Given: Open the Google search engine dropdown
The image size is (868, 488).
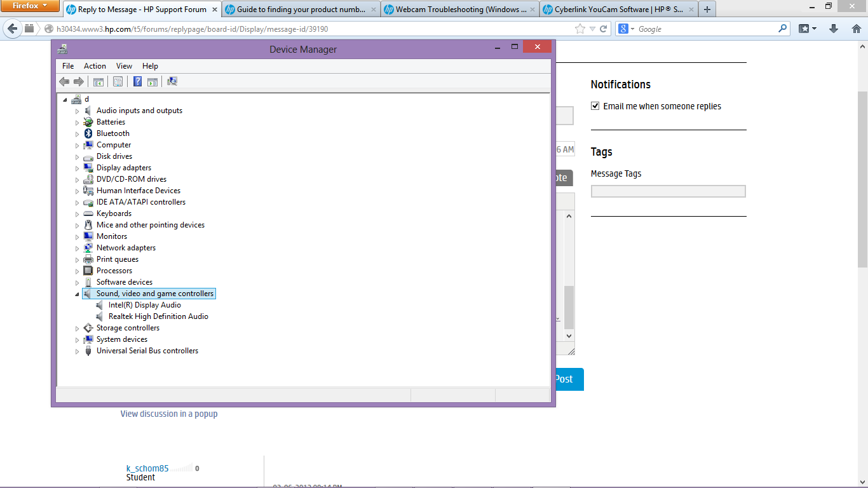Looking at the screenshot, I should point(632,29).
